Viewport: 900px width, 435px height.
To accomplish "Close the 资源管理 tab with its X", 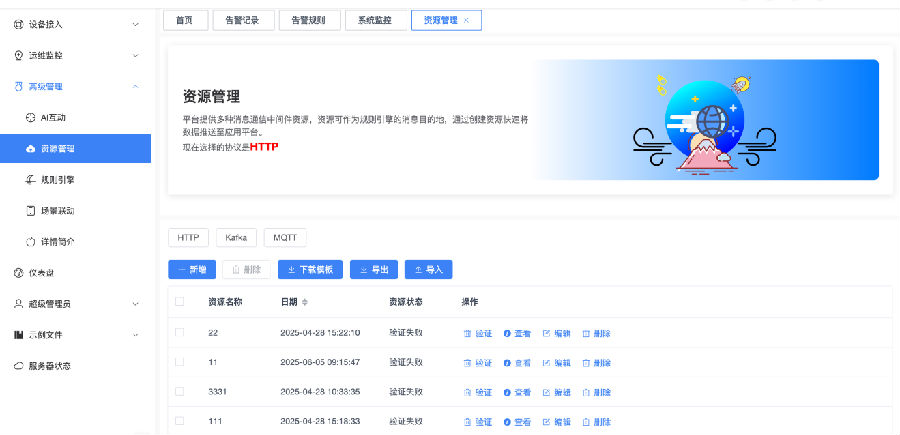I will [466, 20].
